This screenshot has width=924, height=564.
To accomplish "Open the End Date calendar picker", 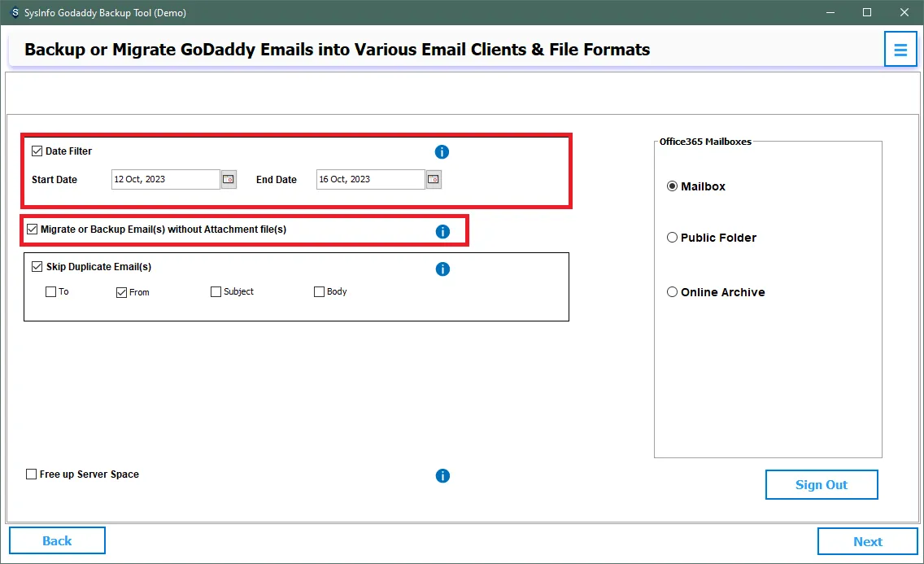I will (434, 179).
